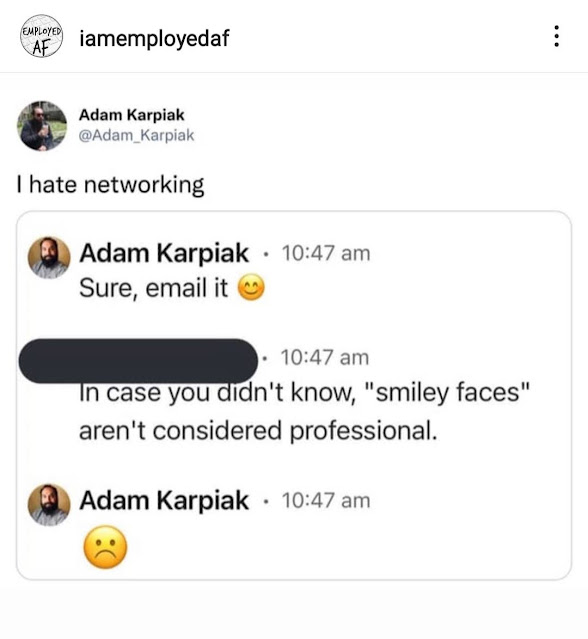The height and width of the screenshot is (639, 588).
Task: Click the timestamp of the first chat message
Action: click(326, 253)
